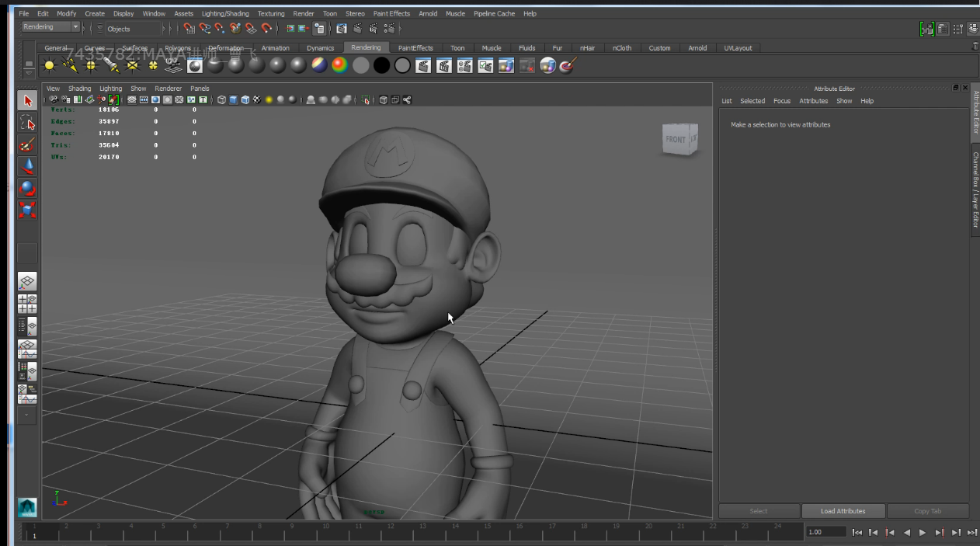
Task: Toggle use all lights viewport button
Action: point(269,99)
